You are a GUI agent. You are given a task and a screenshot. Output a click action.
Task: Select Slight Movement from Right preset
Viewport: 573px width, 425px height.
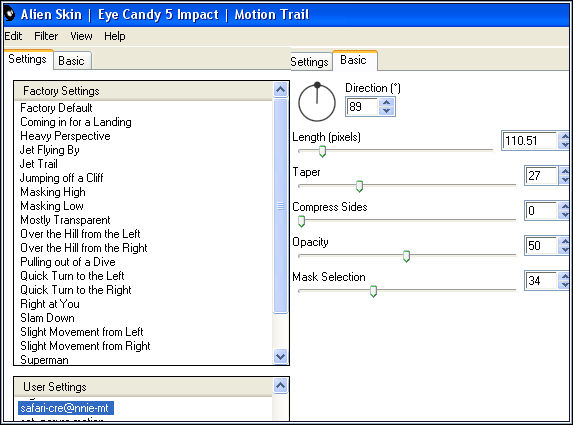pos(85,346)
